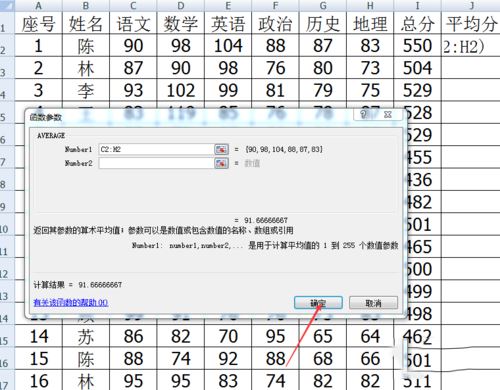Select column H header
Screen dimensions: 500x390
click(x=370, y=6)
